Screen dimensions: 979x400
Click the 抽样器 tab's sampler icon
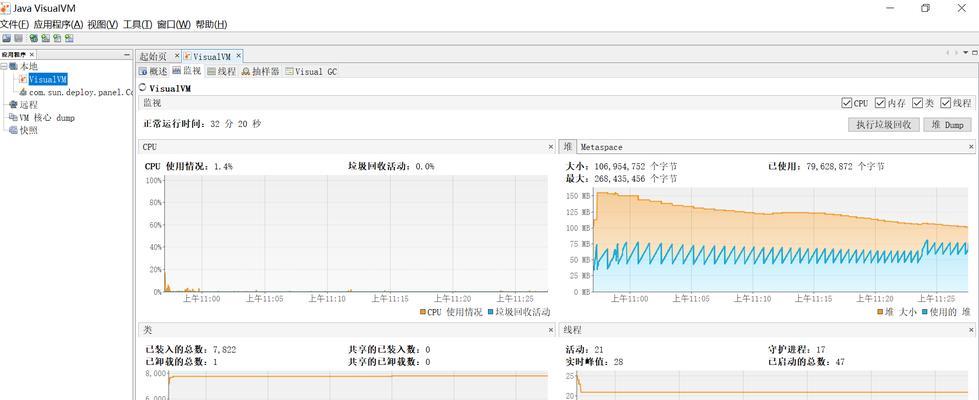click(246, 71)
